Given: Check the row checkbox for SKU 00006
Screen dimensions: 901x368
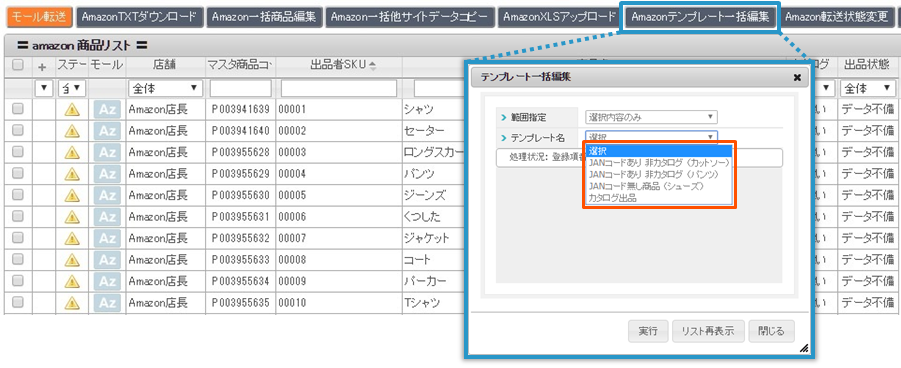Looking at the screenshot, I should (x=18, y=216).
